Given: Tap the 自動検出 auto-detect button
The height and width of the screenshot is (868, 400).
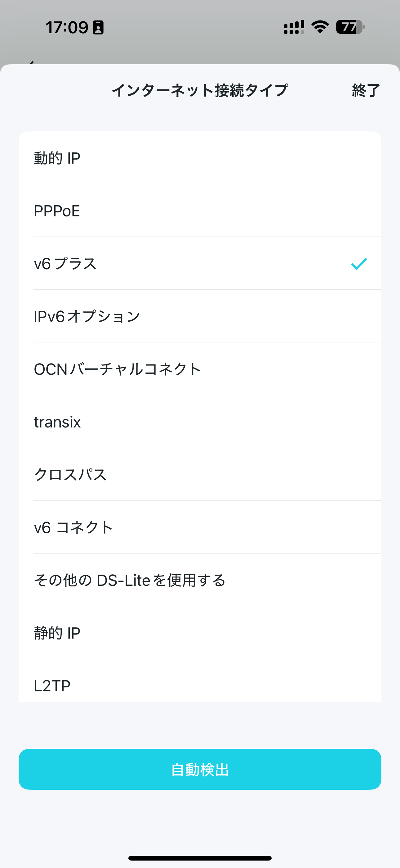Looking at the screenshot, I should [x=200, y=770].
